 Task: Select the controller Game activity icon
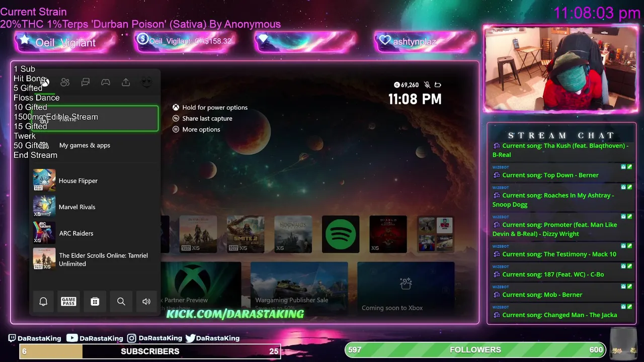[x=106, y=82]
